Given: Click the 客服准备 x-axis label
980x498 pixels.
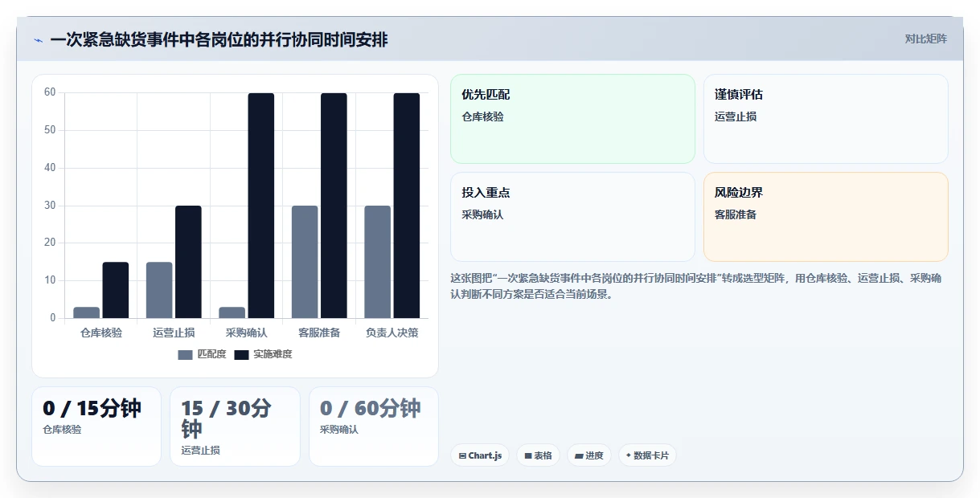Looking at the screenshot, I should (319, 333).
